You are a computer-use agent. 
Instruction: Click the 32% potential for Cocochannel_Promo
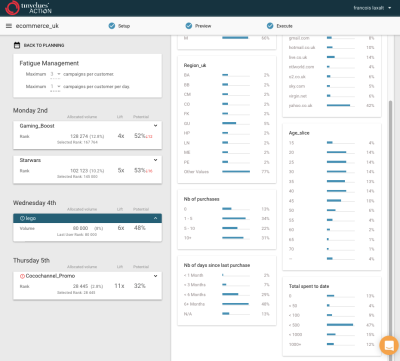pos(140,286)
